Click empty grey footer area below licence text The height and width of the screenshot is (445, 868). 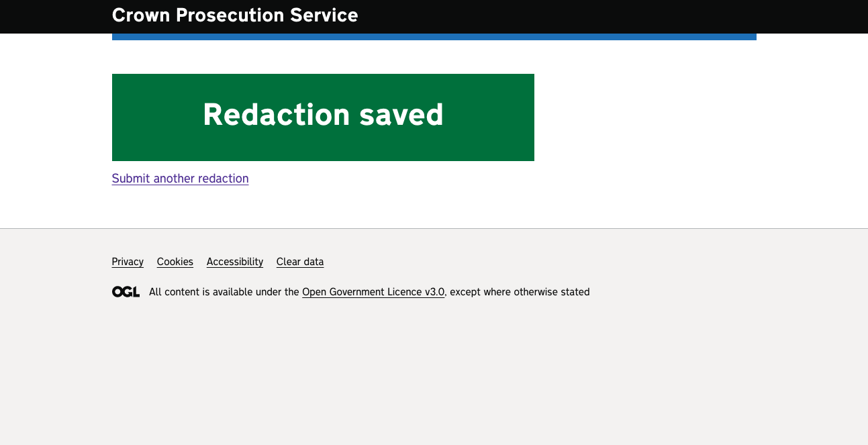434,376
